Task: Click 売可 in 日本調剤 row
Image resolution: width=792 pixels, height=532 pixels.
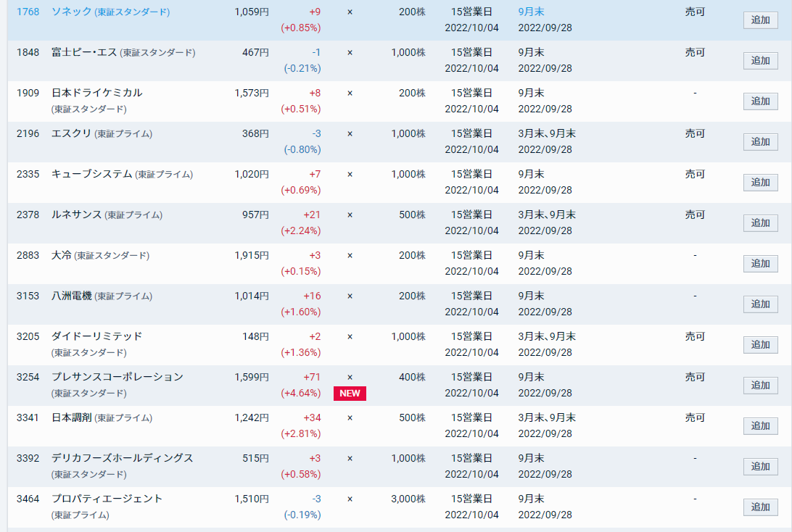Action: [695, 418]
